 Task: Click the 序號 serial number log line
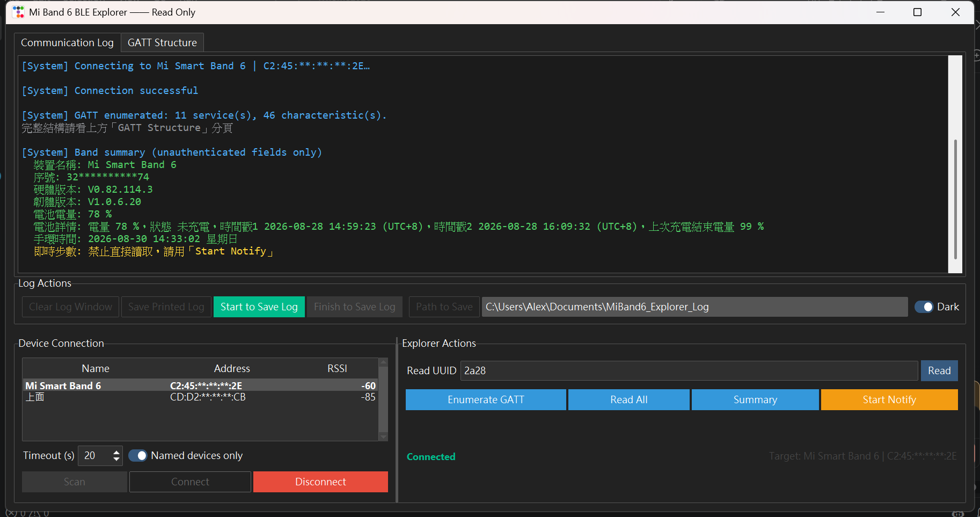coord(91,177)
